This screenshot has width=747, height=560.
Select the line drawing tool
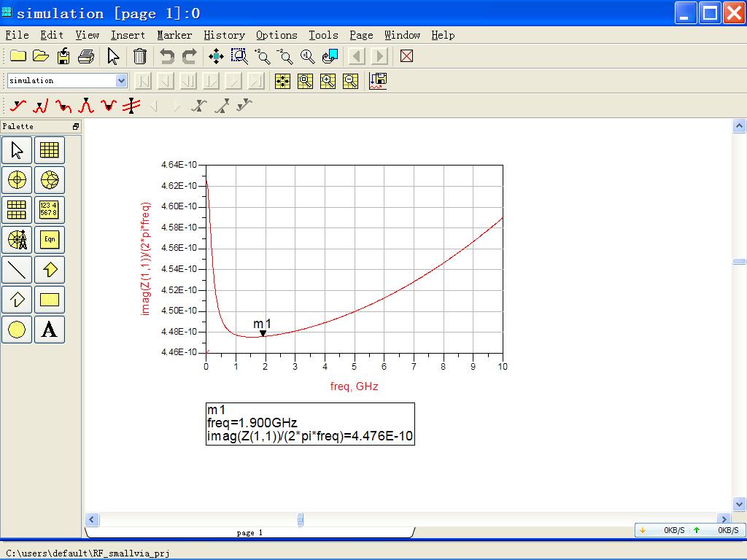click(17, 270)
